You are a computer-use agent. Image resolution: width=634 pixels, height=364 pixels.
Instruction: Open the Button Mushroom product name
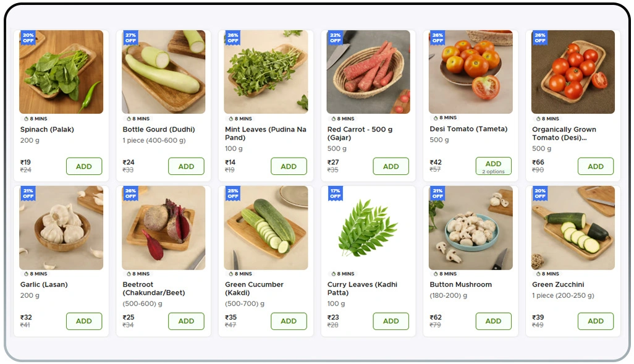(460, 285)
